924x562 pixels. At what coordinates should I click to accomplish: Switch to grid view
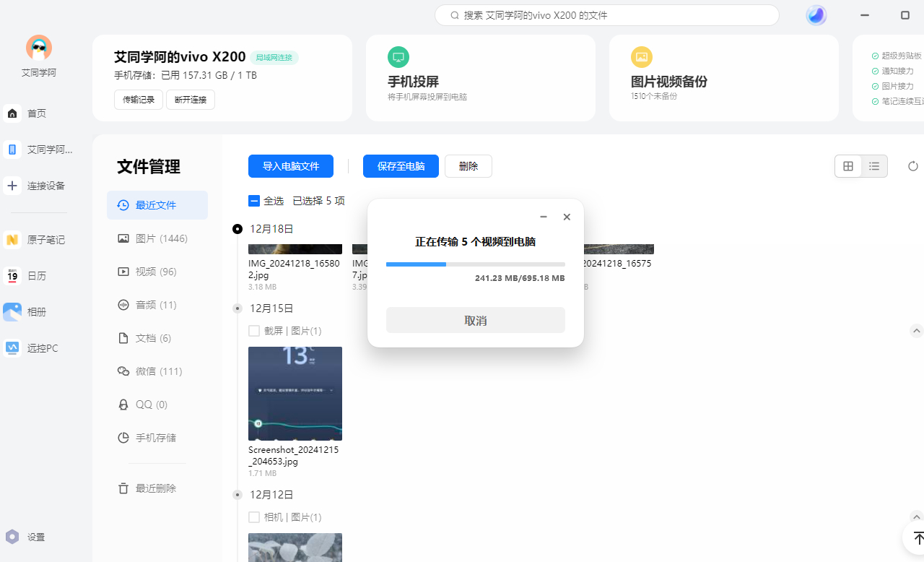(x=848, y=166)
